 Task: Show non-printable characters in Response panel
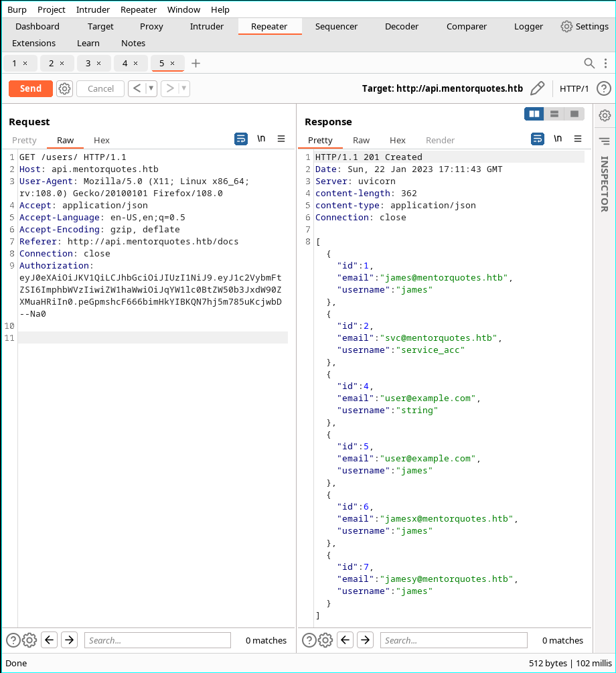point(558,139)
